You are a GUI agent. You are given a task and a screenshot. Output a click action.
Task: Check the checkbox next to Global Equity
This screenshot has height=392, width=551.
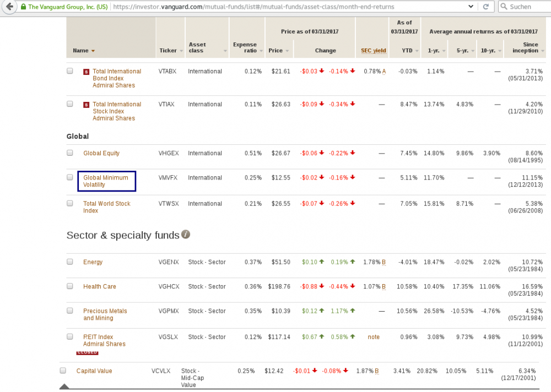[69, 153]
